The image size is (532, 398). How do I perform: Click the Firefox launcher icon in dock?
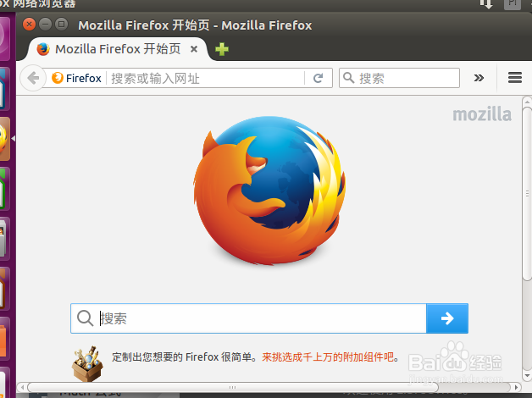pyautogui.click(x=3, y=138)
